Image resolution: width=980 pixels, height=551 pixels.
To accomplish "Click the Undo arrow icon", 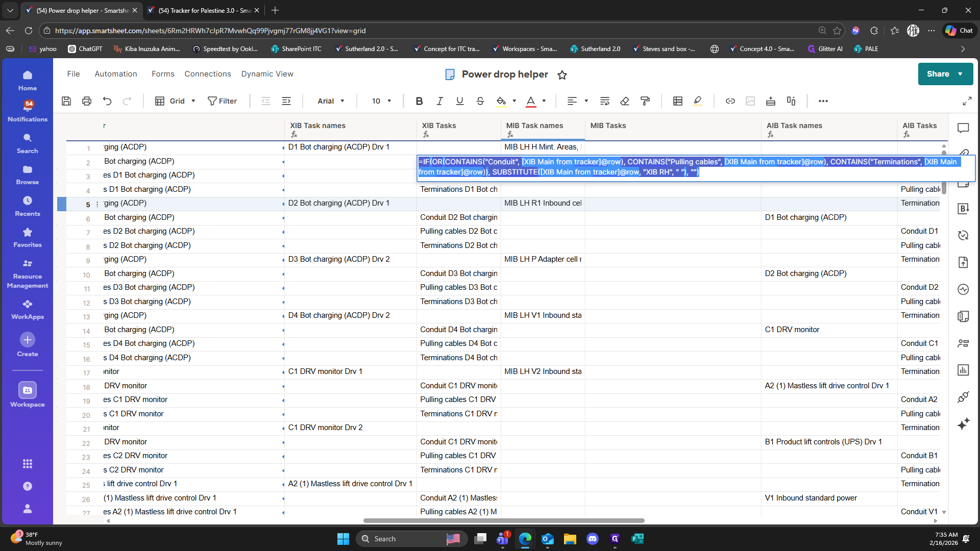I will [107, 101].
